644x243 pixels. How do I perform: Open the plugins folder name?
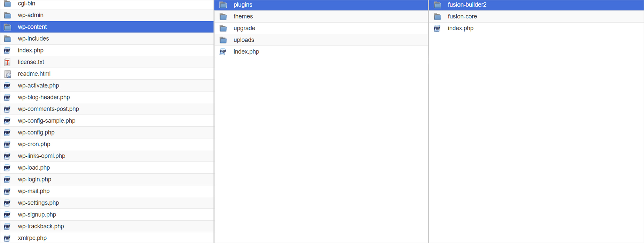[243, 5]
